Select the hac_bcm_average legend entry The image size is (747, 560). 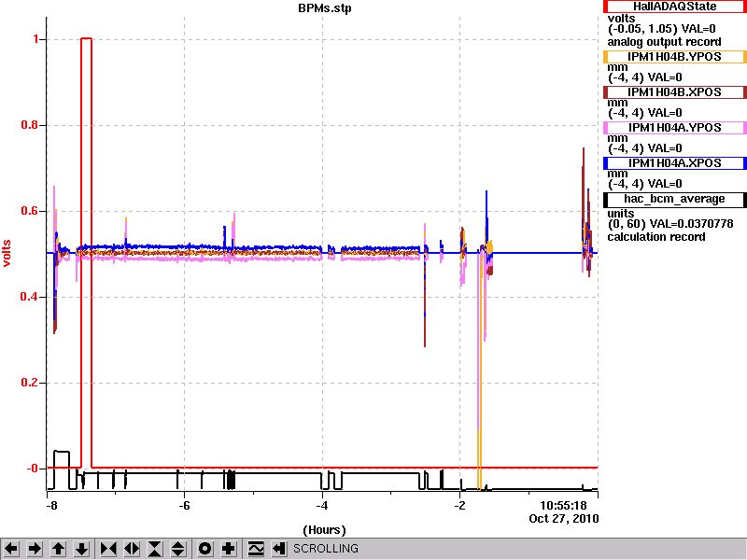[x=674, y=199]
